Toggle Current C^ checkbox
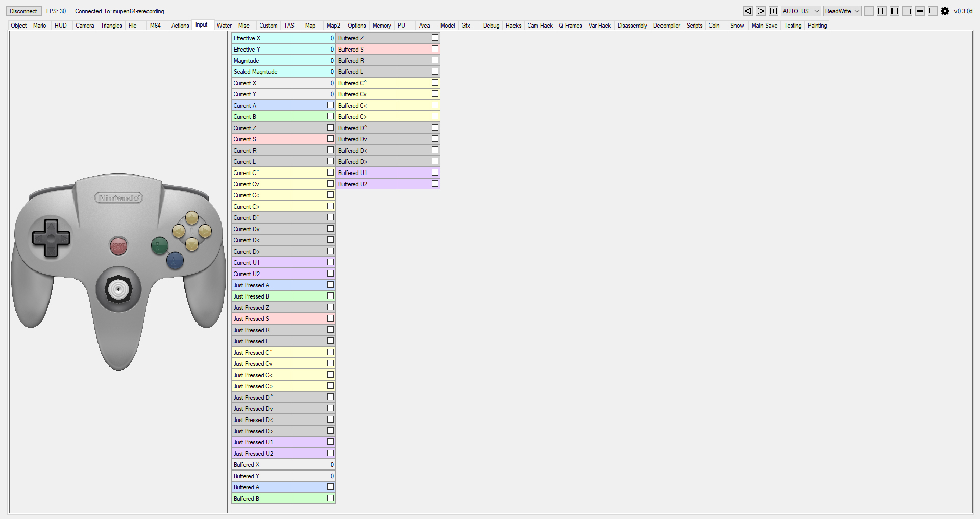Image resolution: width=980 pixels, height=519 pixels. [330, 172]
